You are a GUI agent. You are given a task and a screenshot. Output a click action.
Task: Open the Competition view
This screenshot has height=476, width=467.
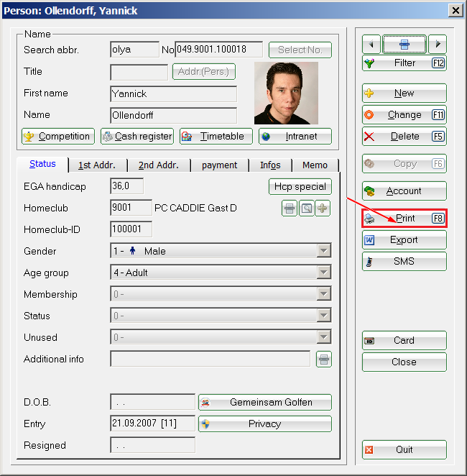click(58, 137)
